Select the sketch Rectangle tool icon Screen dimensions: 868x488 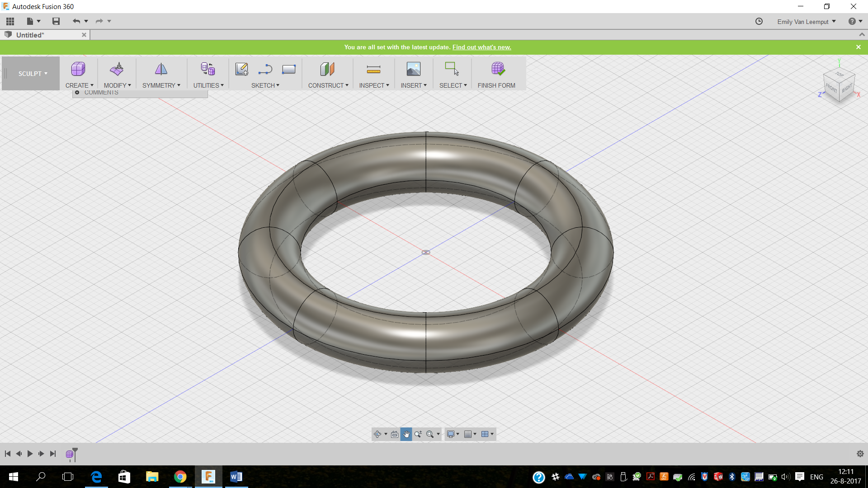(x=289, y=69)
